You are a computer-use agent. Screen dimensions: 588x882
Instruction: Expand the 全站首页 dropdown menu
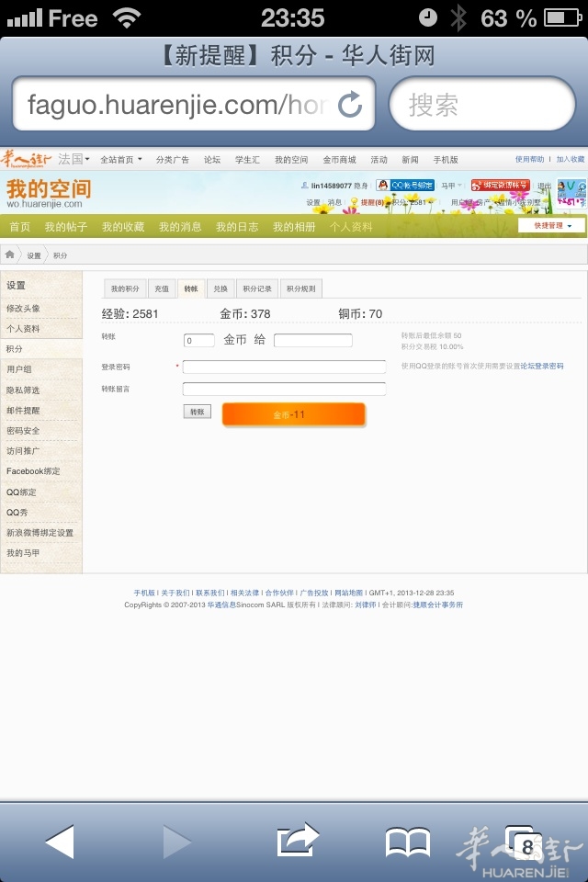tap(120, 160)
